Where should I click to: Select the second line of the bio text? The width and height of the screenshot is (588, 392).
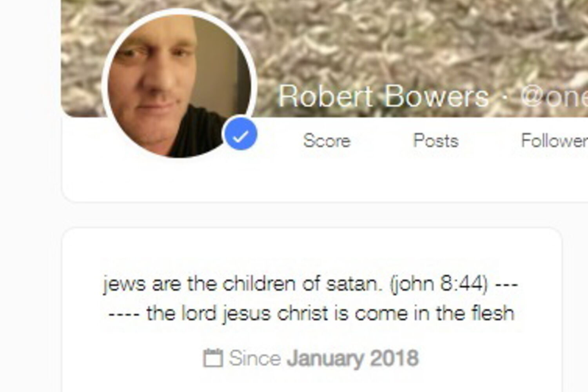tap(311, 314)
